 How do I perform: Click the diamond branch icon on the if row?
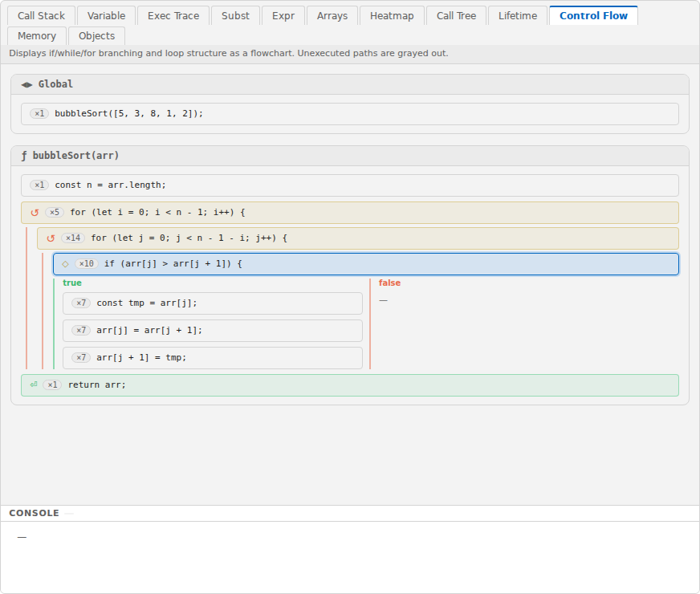[x=65, y=264]
